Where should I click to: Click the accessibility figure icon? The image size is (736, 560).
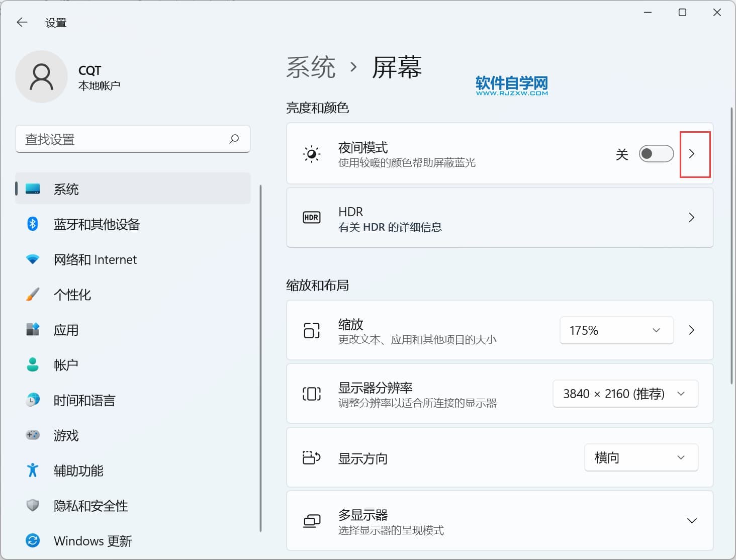33,471
